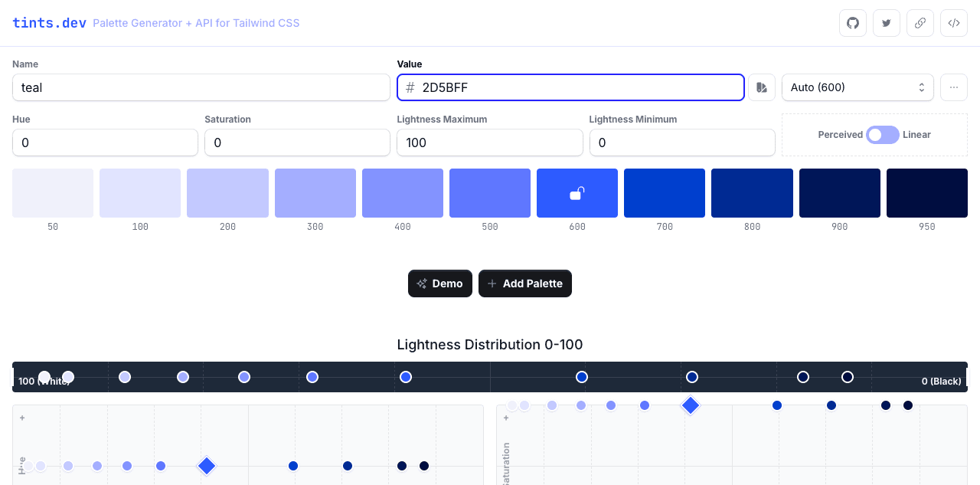Image resolution: width=980 pixels, height=485 pixels.
Task: Select the 300 color swatch
Action: (315, 193)
